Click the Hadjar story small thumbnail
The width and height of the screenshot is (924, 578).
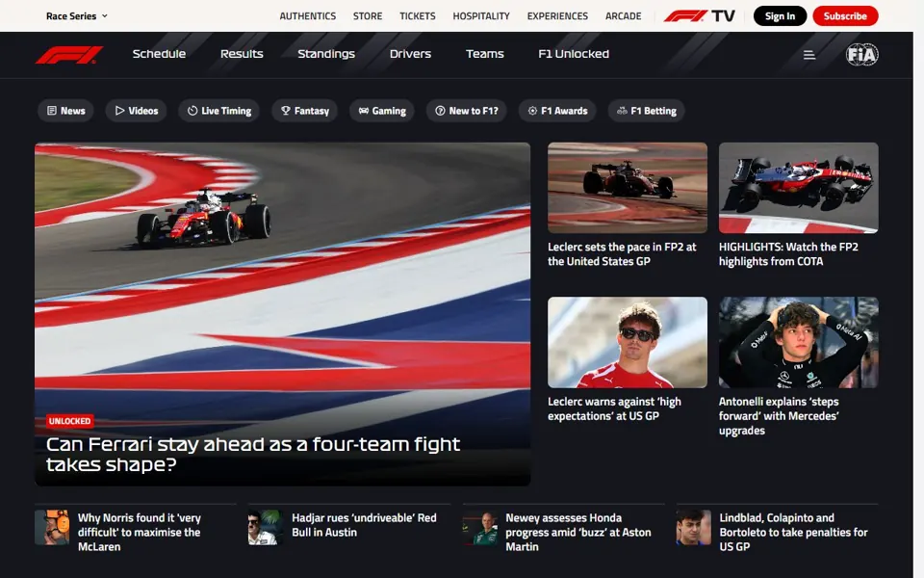click(x=266, y=527)
